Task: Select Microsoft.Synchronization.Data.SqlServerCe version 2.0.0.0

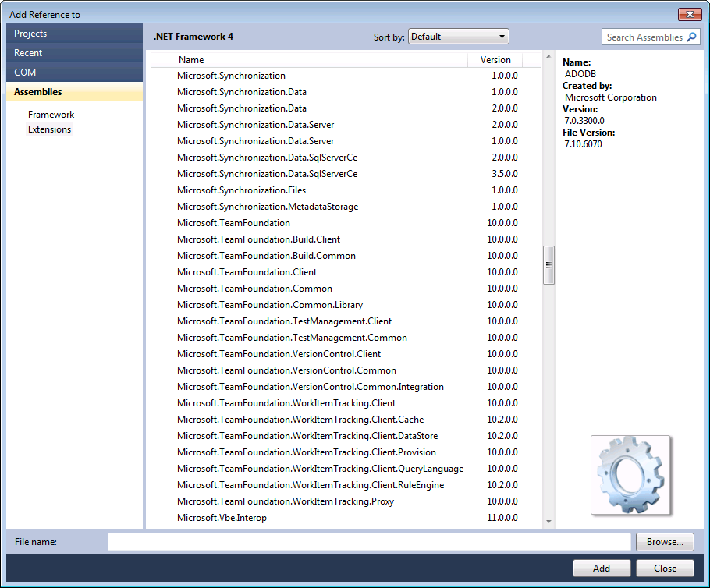Action: point(346,158)
